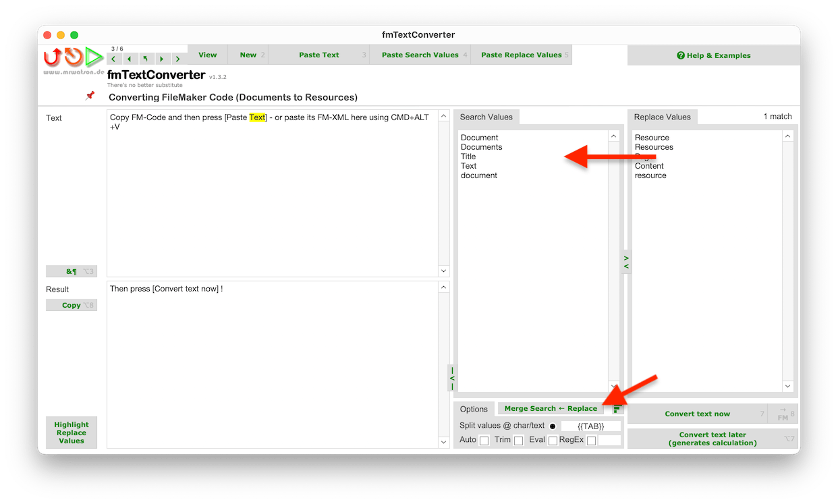Viewport: 838px width, 504px height.
Task: Go to first record with leftmost chevron
Action: pos(113,59)
